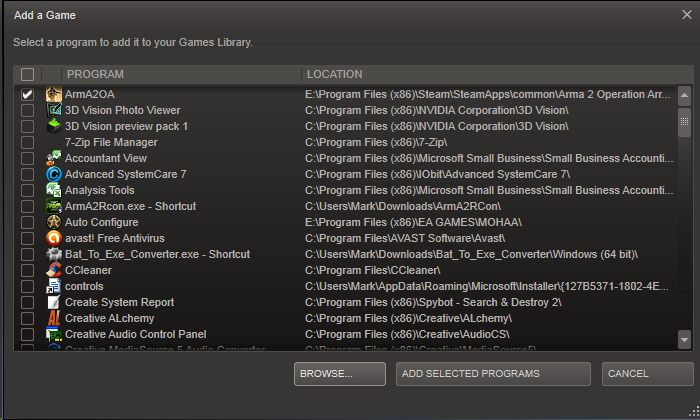The image size is (700, 420).
Task: Check the 7-Zip File Manager checkbox
Action: pos(27,142)
